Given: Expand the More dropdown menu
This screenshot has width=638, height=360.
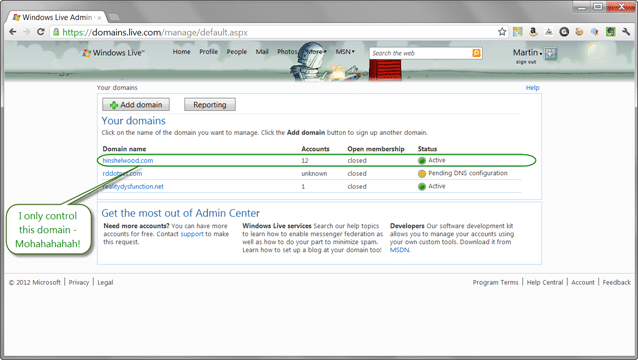Looking at the screenshot, I should pyautogui.click(x=317, y=52).
